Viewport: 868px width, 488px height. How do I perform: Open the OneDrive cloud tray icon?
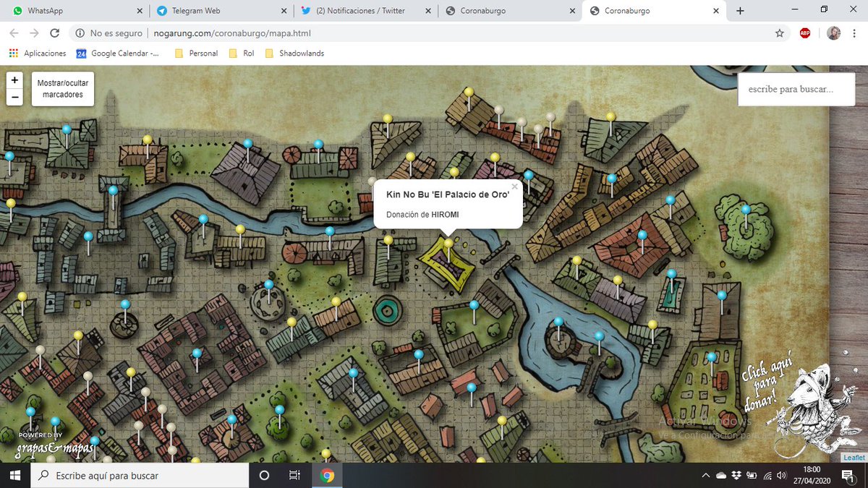720,476
